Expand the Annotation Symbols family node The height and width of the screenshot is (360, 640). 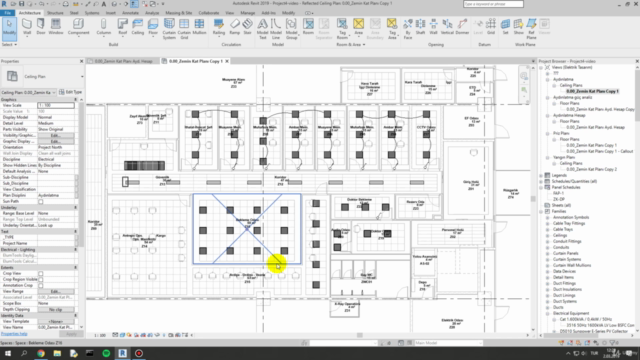point(548,218)
